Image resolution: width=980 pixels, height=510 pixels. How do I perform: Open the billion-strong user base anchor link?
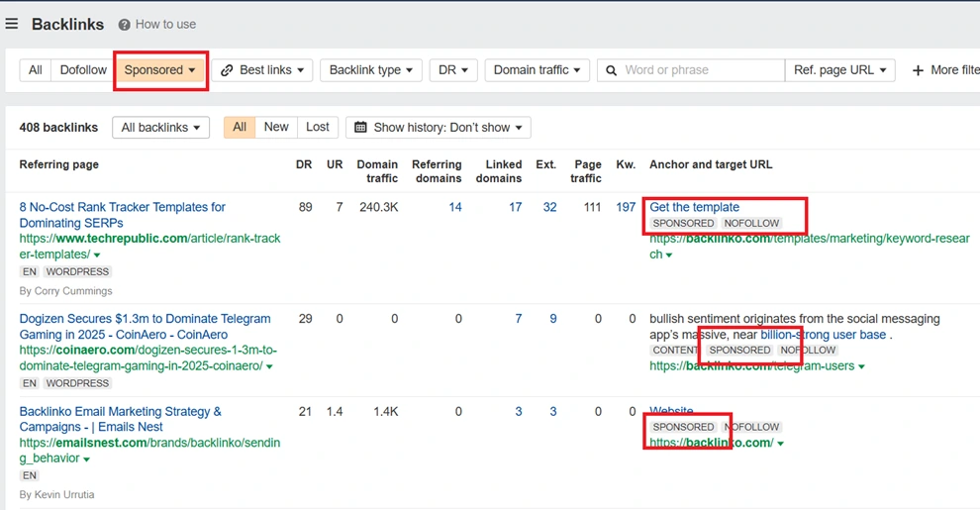click(x=824, y=335)
